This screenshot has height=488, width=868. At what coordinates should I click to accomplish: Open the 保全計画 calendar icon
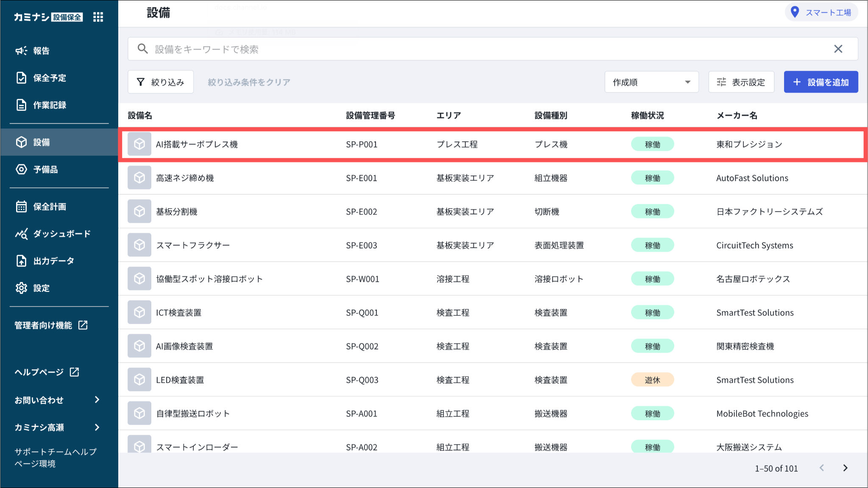[x=21, y=207]
